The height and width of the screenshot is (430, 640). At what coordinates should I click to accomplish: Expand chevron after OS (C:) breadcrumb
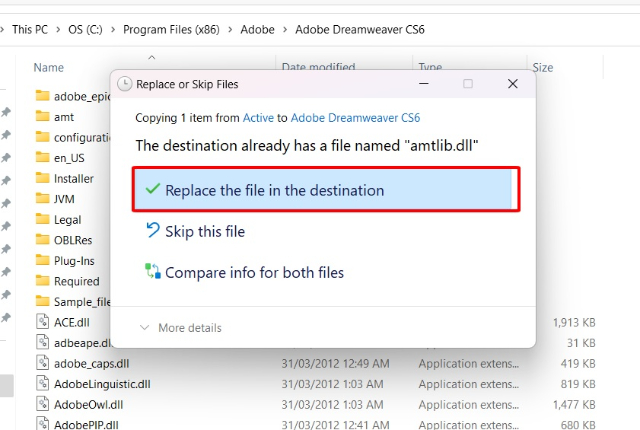tap(113, 29)
